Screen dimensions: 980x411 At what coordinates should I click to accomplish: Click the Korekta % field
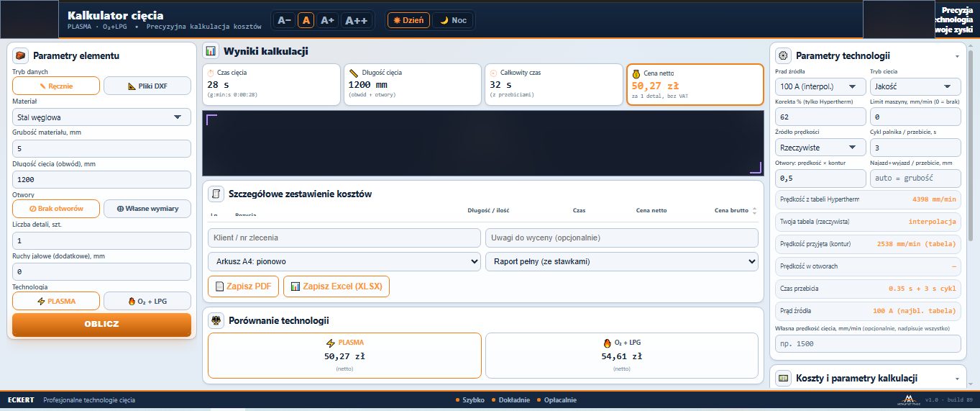tap(820, 117)
